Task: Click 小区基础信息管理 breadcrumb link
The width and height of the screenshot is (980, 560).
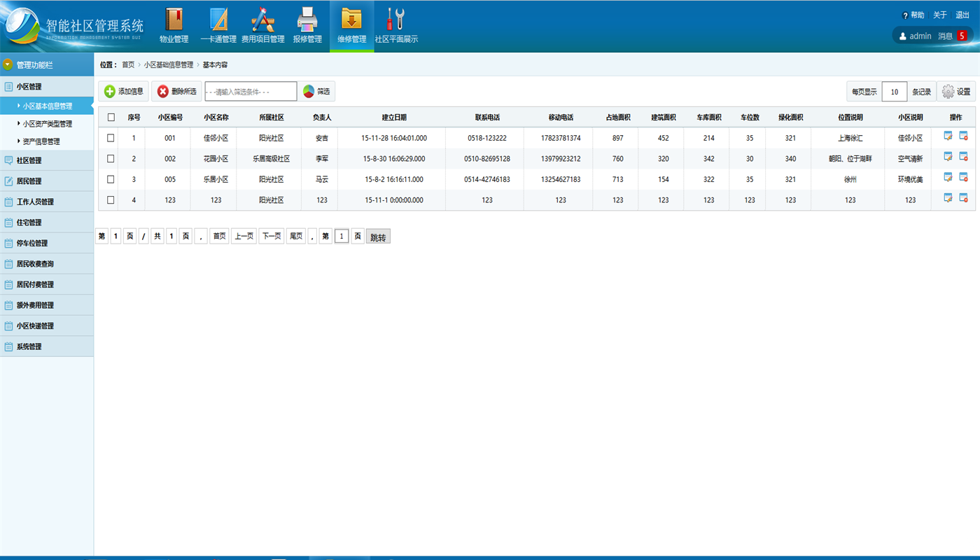Action: tap(169, 65)
